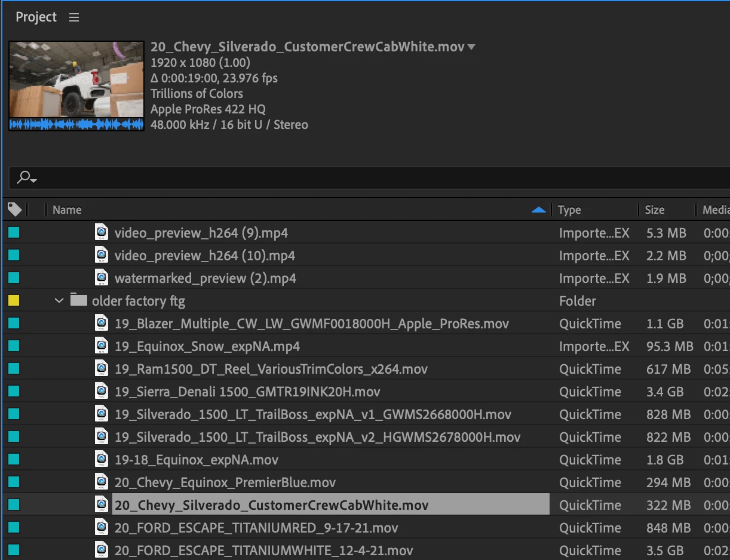Screen dimensions: 730x560
Task: Click file icon of 20_FORD_ESCAPE_TITANIUMWHITE item
Action: pos(102,550)
